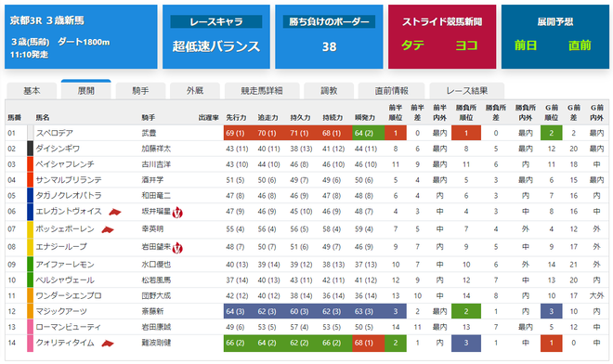This screenshot has height=364, width=613.
Task: Click 出遅率 column header
Action: (208, 118)
